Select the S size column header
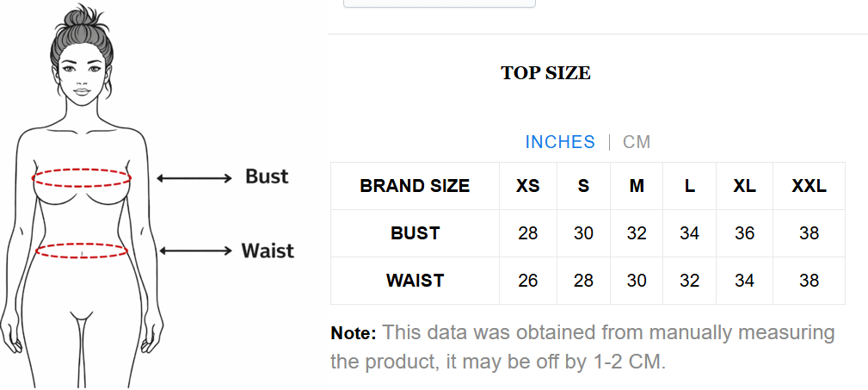Viewport: 868px width, 390px height. click(x=583, y=186)
